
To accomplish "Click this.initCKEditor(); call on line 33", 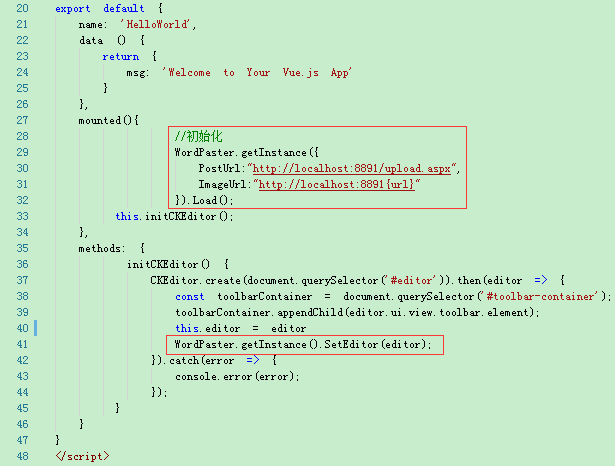I will click(174, 217).
